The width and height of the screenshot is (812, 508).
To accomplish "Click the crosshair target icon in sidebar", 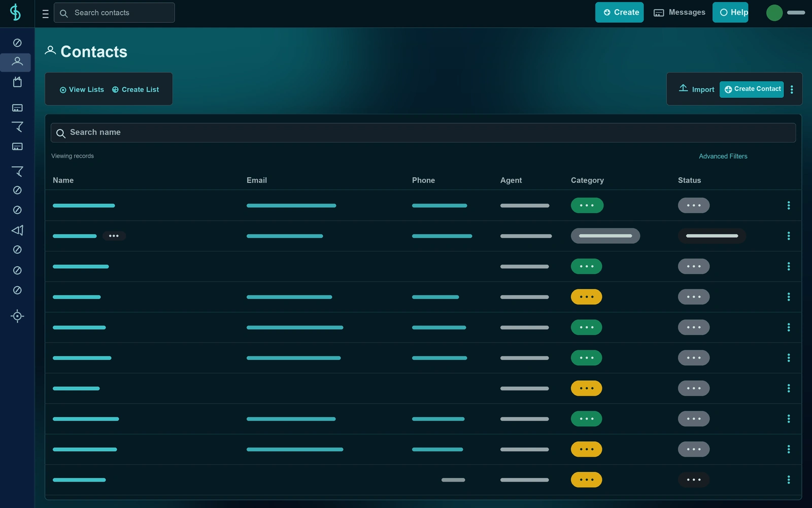I will 17,316.
